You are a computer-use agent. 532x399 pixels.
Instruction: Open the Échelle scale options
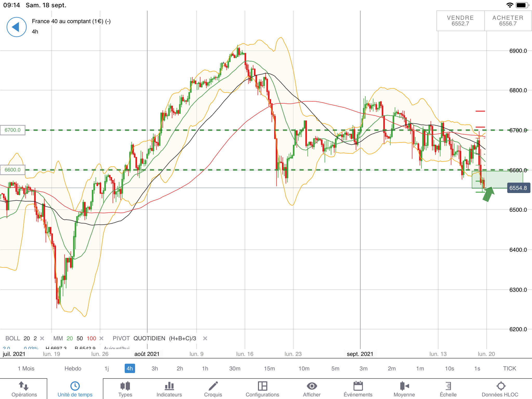click(448, 386)
